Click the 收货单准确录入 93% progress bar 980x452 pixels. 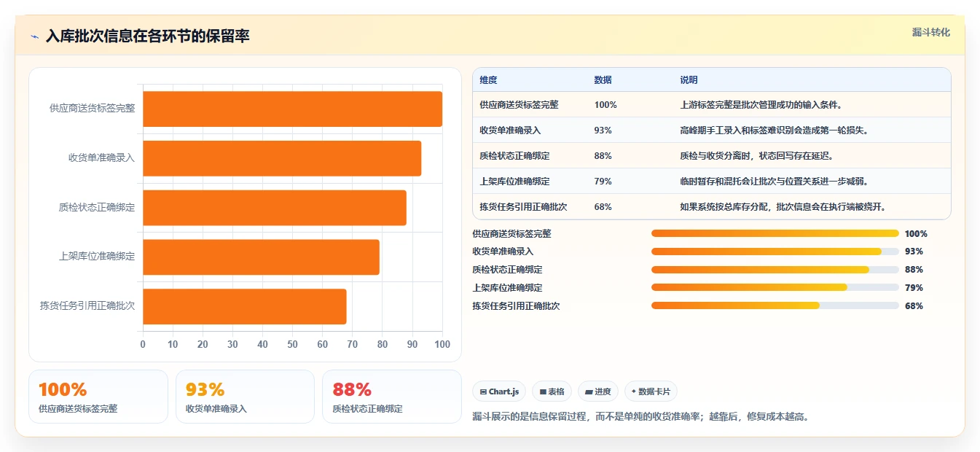[x=775, y=252]
